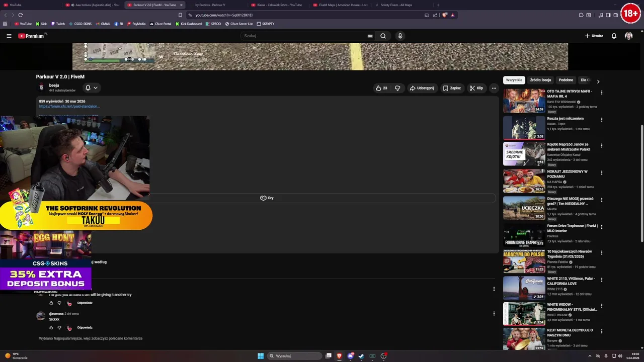Like the Sickkk comment
This screenshot has height=362, width=644.
coord(51,328)
